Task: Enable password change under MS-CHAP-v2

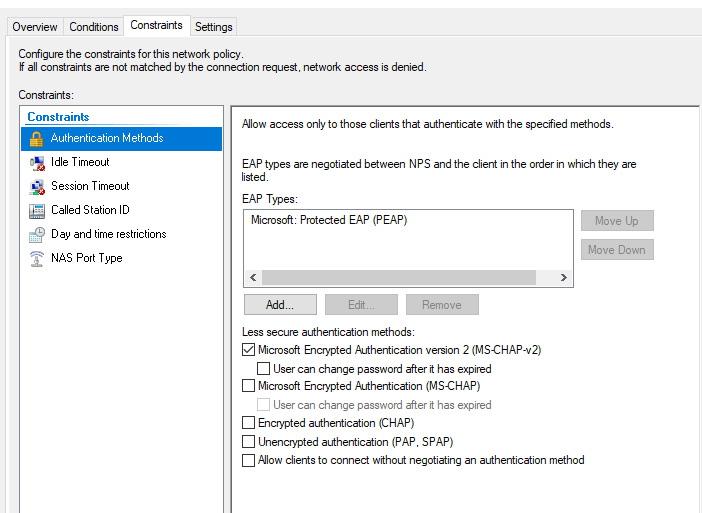Action: click(x=263, y=368)
